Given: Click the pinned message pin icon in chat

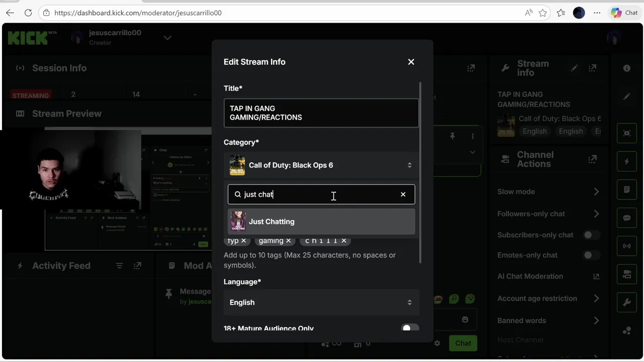Looking at the screenshot, I should click(452, 136).
